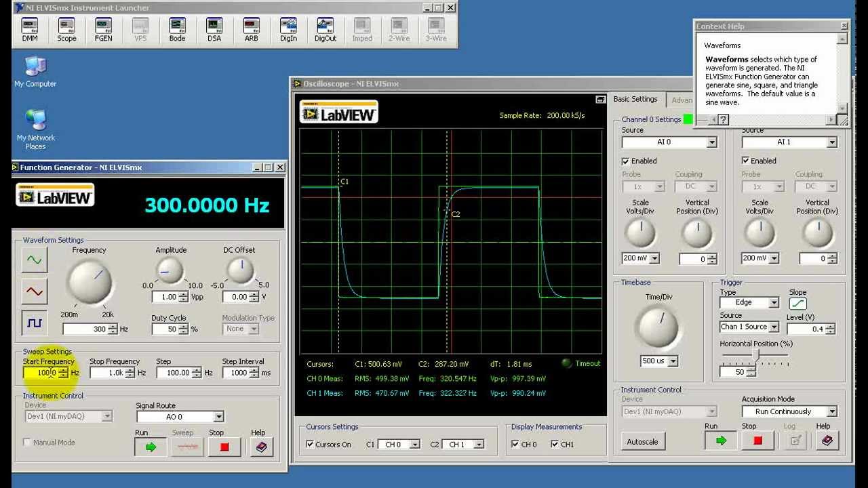Select the sine waveform button
Image resolution: width=868 pixels, height=488 pixels.
coord(34,260)
